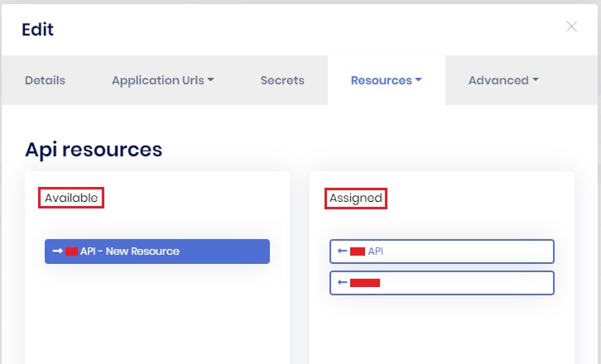Select the second assigned resource item
The width and height of the screenshot is (601, 364).
coord(441,283)
